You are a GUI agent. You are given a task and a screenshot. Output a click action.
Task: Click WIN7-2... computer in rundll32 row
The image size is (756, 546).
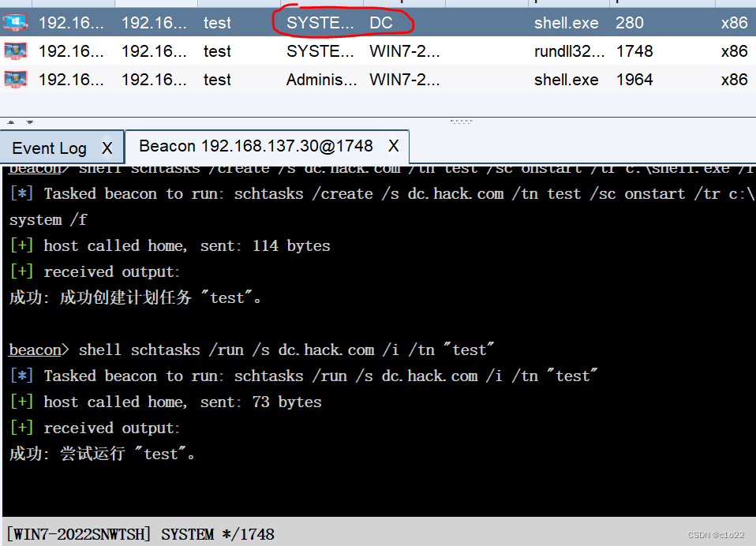(405, 51)
